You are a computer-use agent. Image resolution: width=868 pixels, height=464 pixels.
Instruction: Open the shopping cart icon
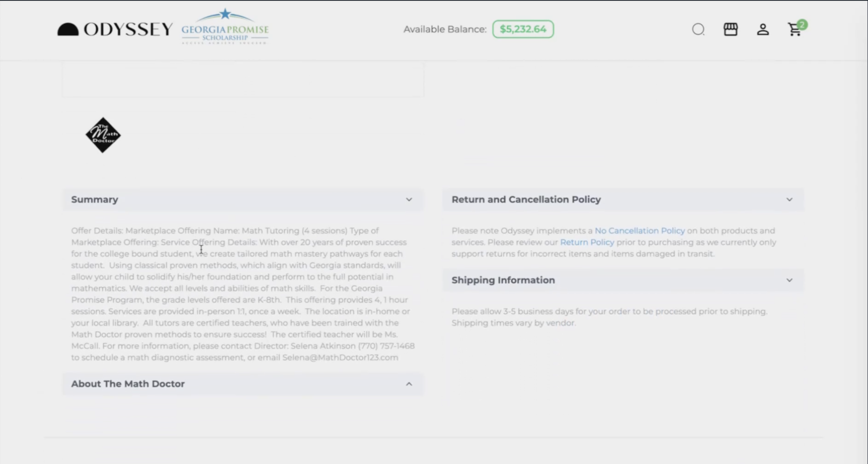pyautogui.click(x=794, y=30)
